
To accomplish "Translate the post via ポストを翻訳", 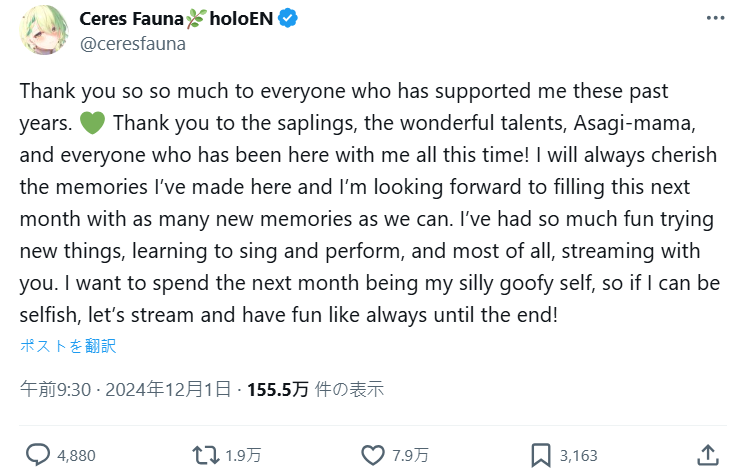I will [68, 346].
